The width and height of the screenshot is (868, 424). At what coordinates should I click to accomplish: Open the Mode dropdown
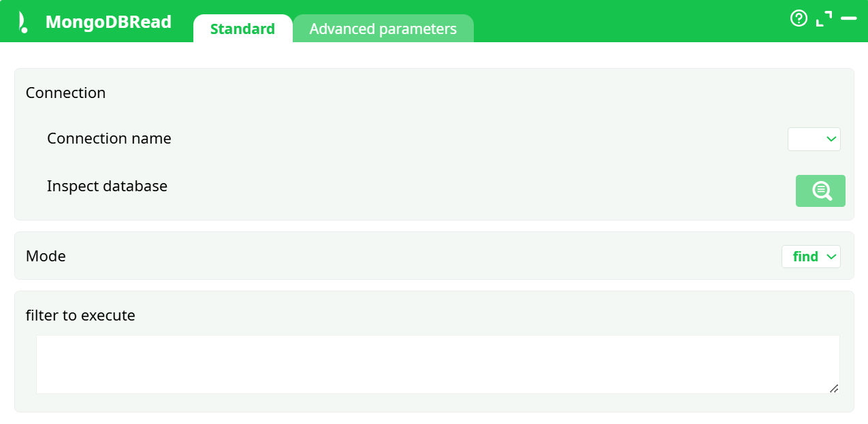(811, 257)
